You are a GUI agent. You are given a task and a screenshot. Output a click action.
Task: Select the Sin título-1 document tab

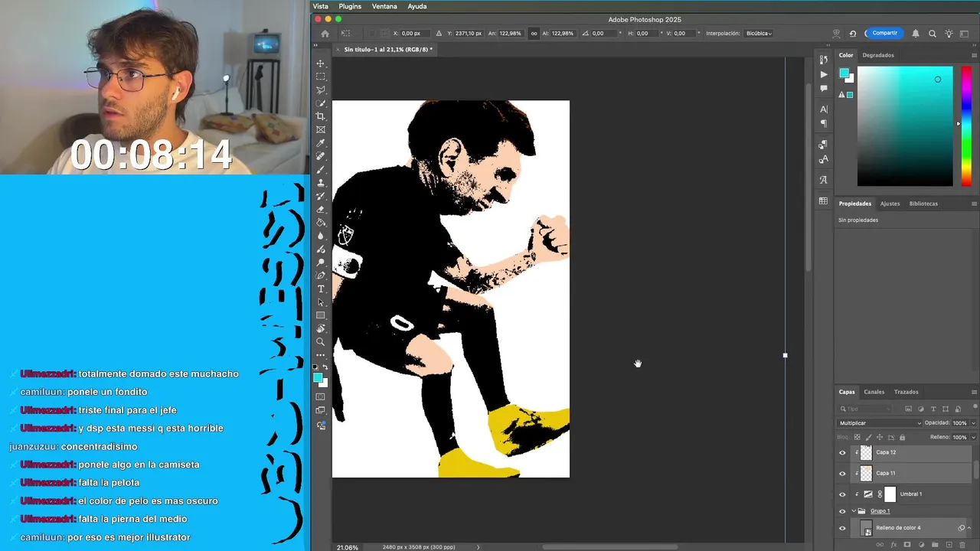point(387,50)
